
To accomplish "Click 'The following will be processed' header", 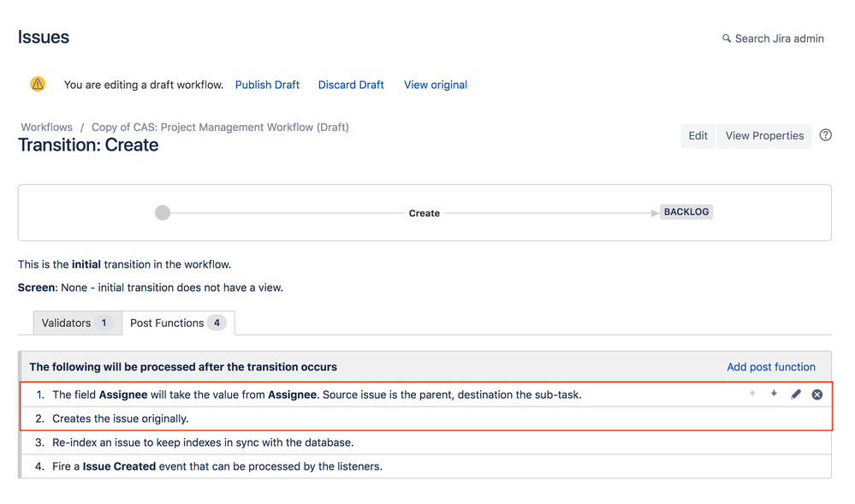I will coord(183,367).
